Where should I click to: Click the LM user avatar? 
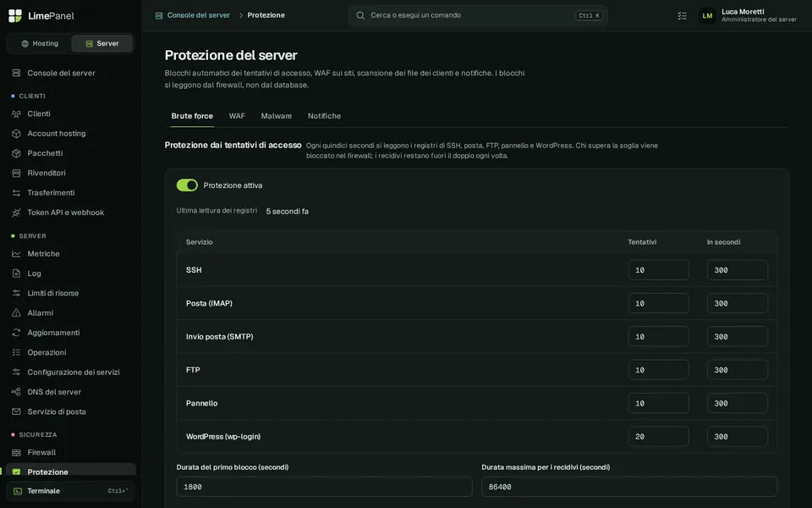(x=707, y=15)
